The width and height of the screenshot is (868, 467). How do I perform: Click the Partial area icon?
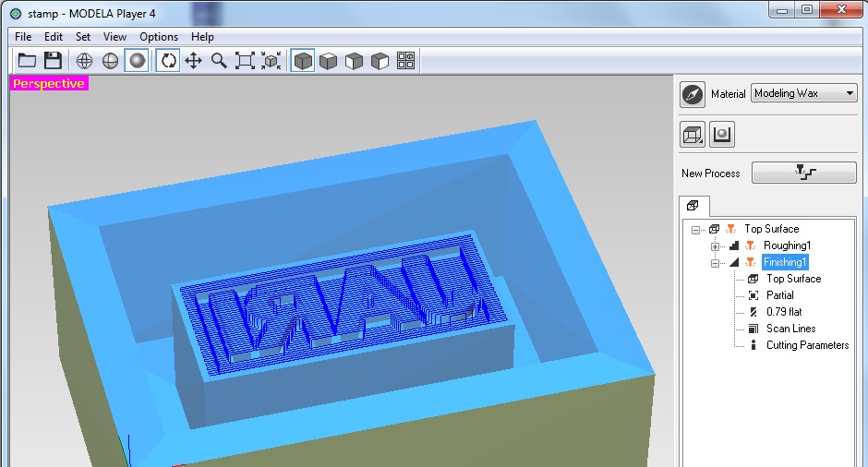(753, 295)
